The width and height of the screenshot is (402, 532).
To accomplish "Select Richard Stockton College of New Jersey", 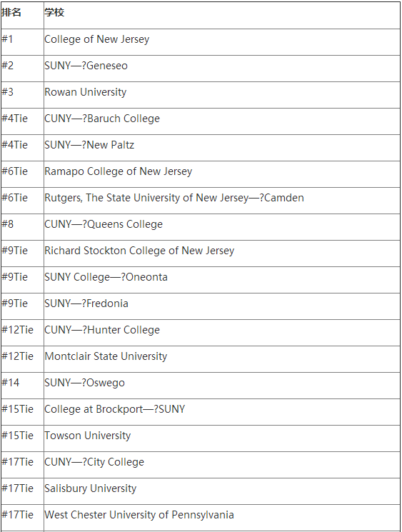I will pos(139,251).
